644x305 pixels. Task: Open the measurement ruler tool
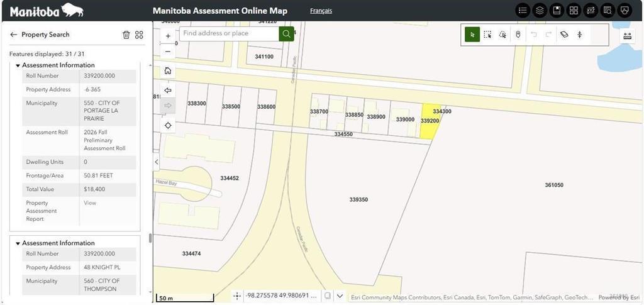tap(627, 36)
